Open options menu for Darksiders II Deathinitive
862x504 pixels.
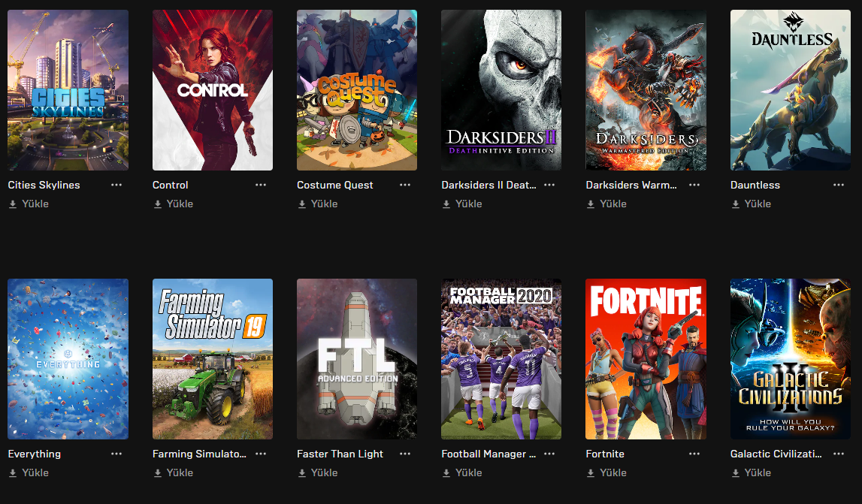550,185
